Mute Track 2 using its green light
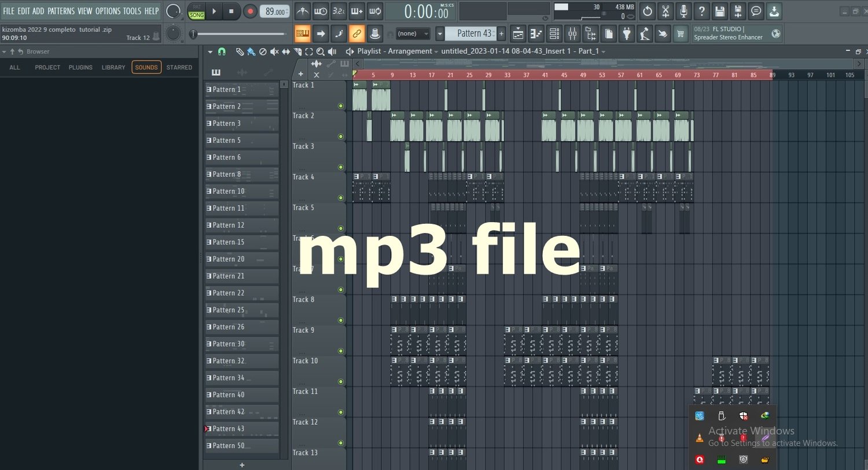The height and width of the screenshot is (470, 868). click(x=341, y=136)
